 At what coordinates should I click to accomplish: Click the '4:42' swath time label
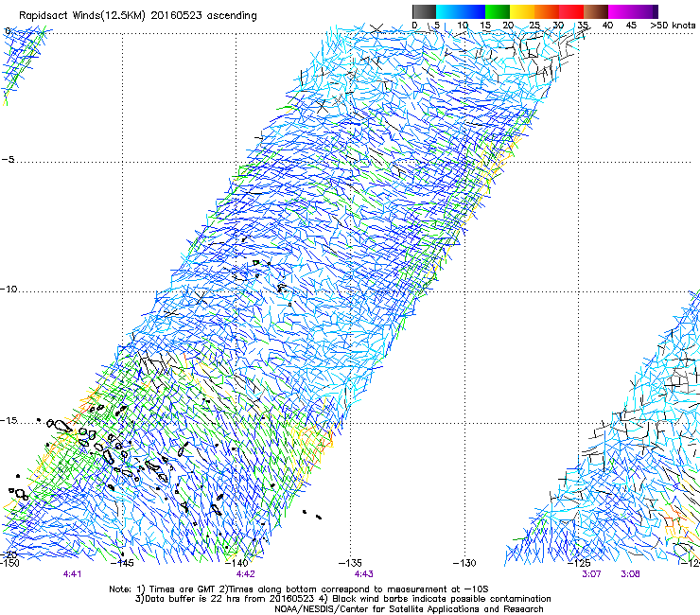point(246,574)
